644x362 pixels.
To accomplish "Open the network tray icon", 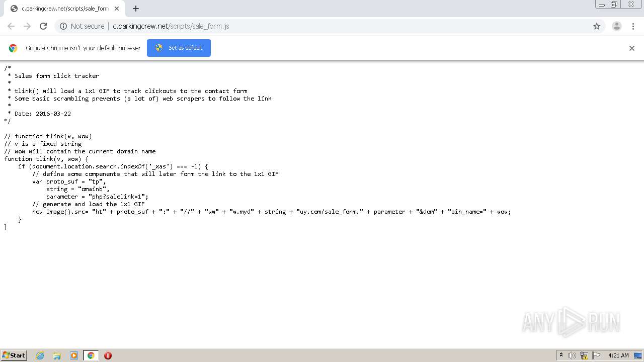I will pyautogui.click(x=584, y=355).
